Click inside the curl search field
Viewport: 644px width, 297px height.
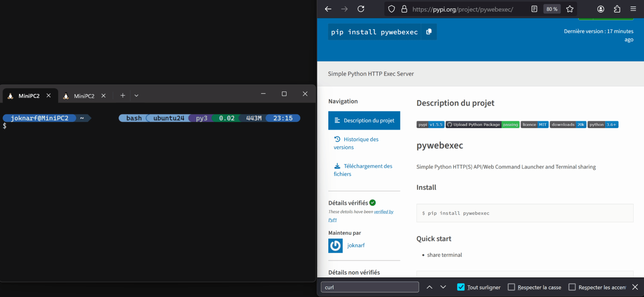[x=369, y=287]
